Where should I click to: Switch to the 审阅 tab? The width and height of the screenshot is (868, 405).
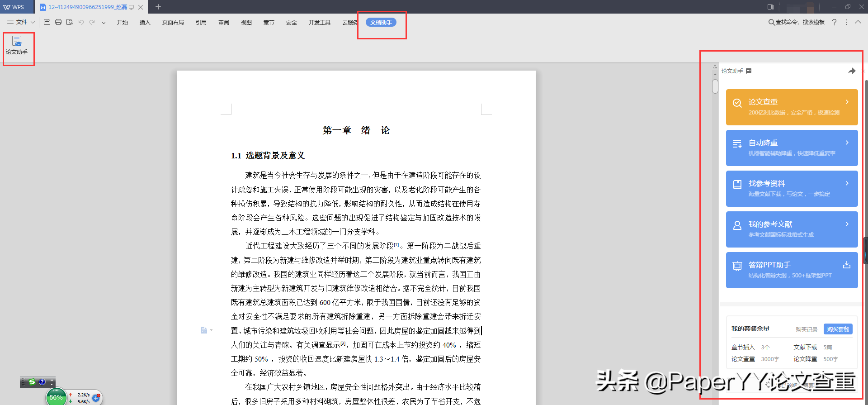point(224,23)
